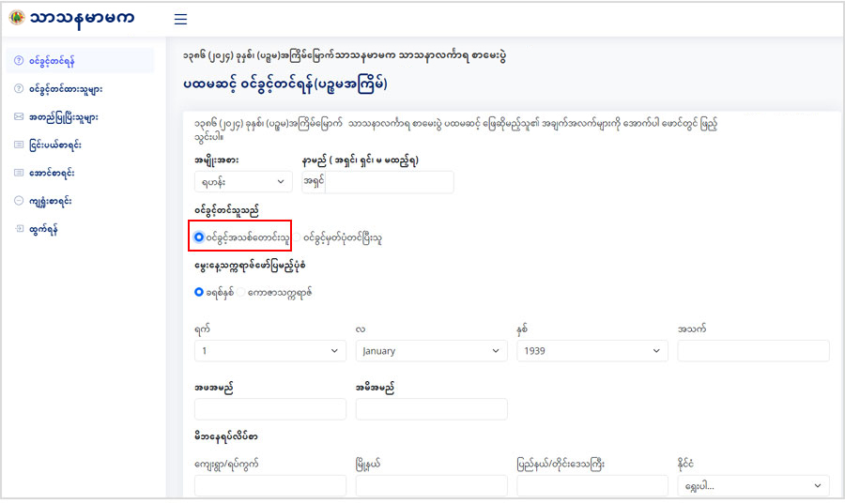Click the minus-circle icon beside ကျရှုံးစာရင်း
This screenshot has height=504, width=845.
click(19, 201)
